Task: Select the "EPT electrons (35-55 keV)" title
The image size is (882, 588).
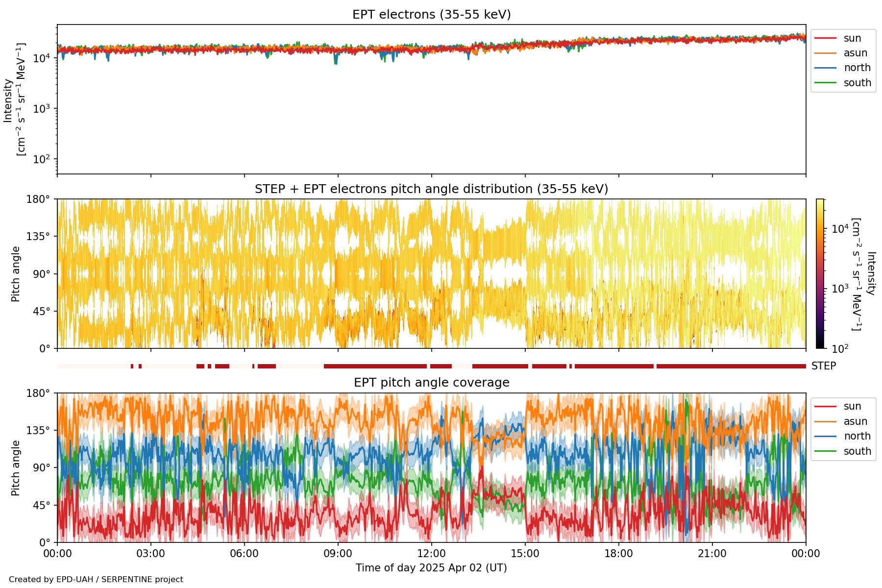Action: point(431,15)
